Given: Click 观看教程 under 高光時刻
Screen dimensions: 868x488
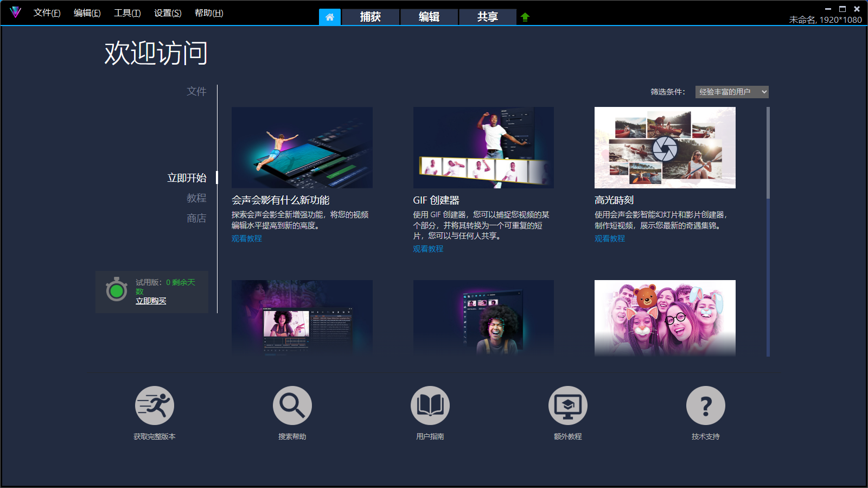Looking at the screenshot, I should click(609, 238).
